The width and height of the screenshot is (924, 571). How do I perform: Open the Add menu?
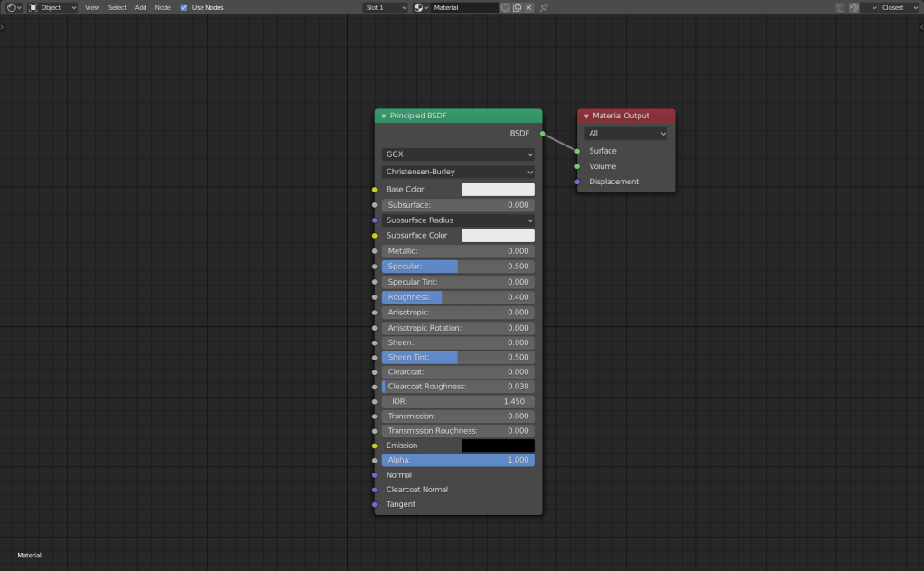[x=141, y=7]
